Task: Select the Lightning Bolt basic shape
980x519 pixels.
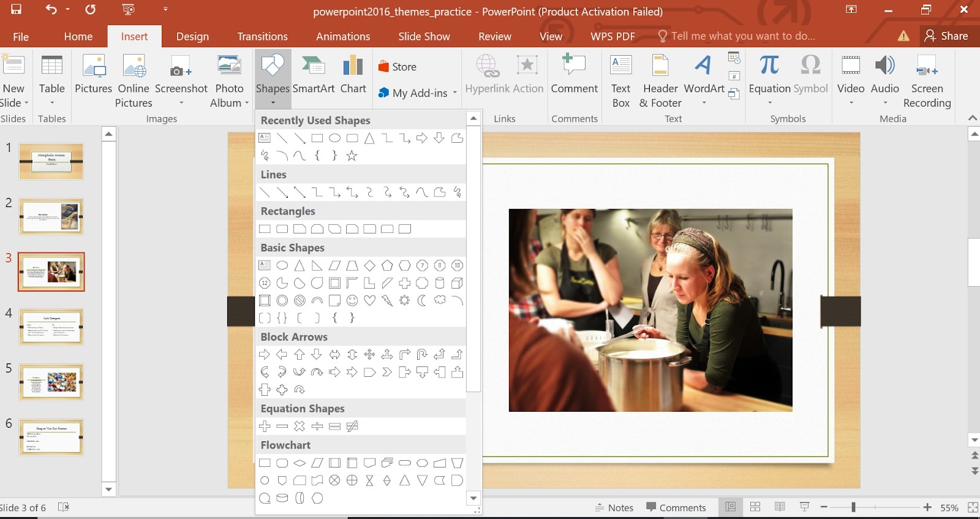Action: click(x=387, y=300)
